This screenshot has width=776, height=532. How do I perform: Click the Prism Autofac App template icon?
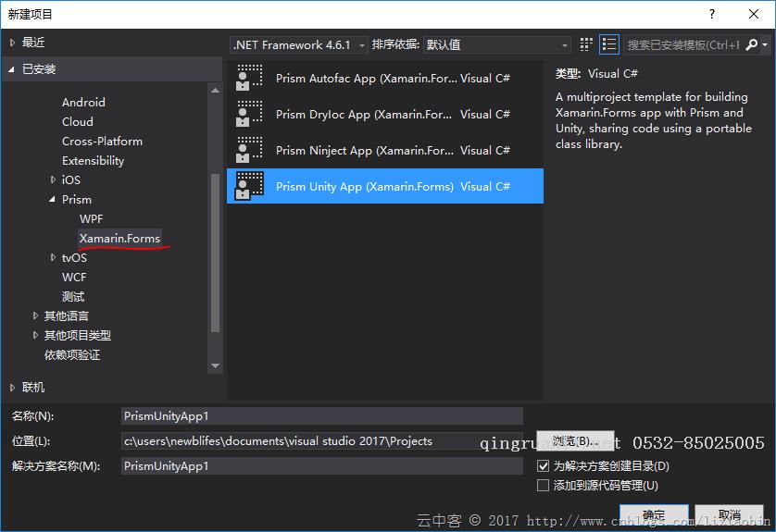(249, 78)
